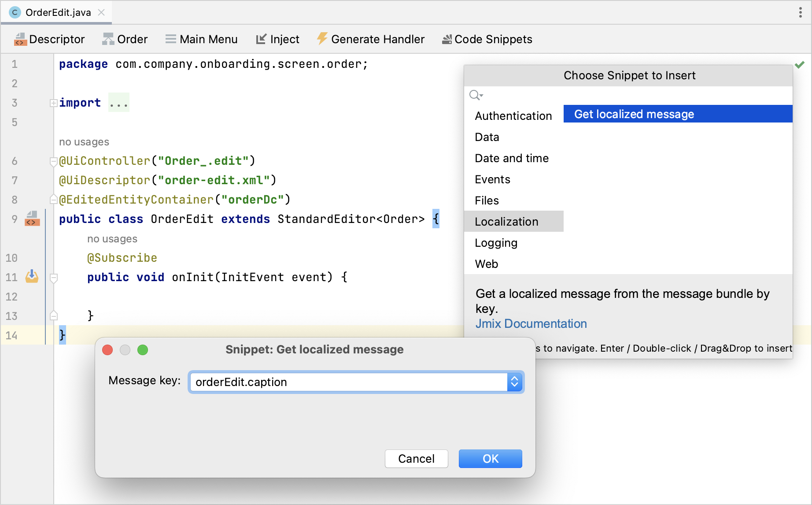This screenshot has height=505, width=812.
Task: Click the "orderDc" string literal
Action: 252,200
